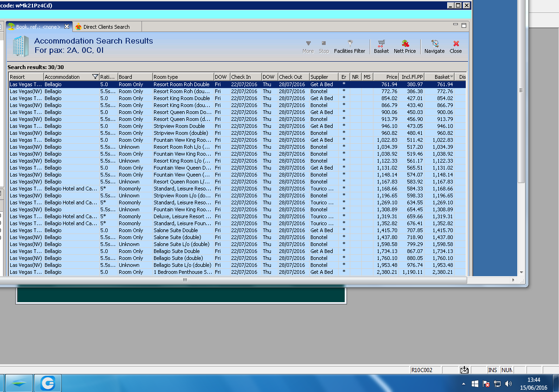Image resolution: width=559 pixels, height=392 pixels.
Task: Click the Windows flag tray icon
Action: pyautogui.click(x=475, y=384)
